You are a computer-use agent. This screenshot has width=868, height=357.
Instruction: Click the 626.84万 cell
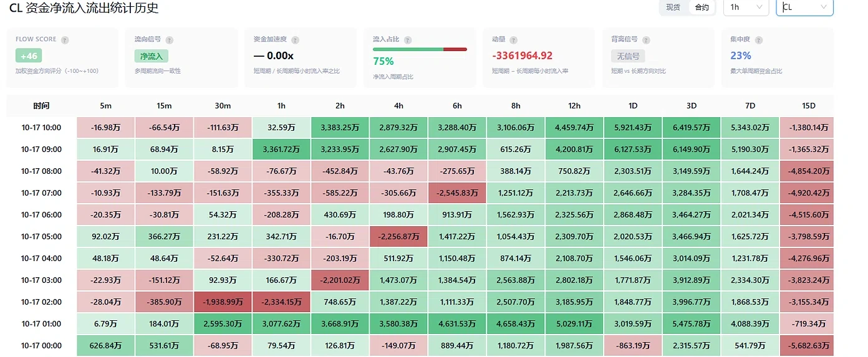(106, 346)
